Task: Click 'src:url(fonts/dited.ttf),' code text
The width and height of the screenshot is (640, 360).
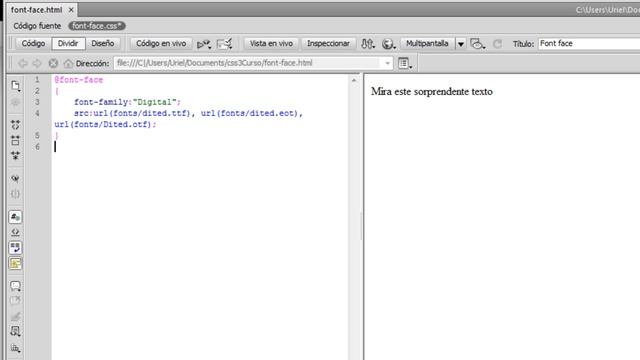Action: pyautogui.click(x=134, y=113)
